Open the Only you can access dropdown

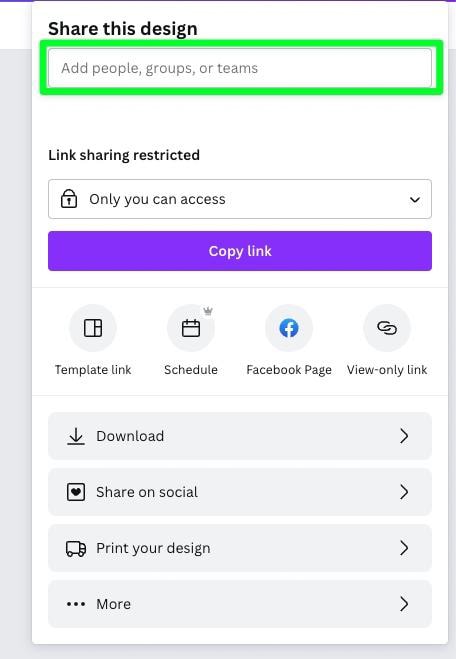240,199
